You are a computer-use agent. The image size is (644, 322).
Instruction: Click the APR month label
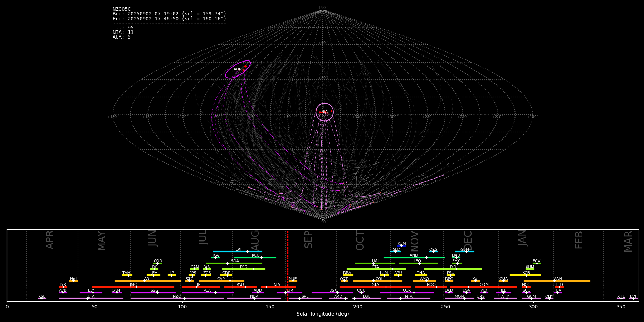click(x=50, y=240)
